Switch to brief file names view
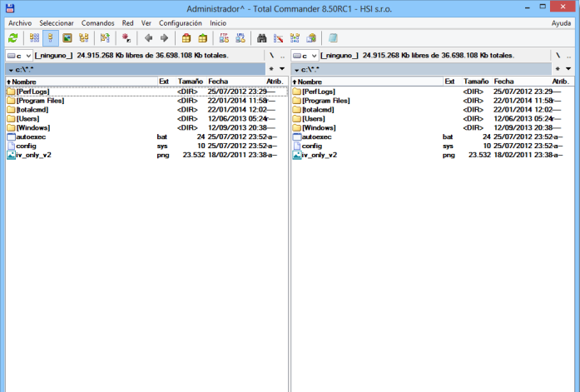 pos(34,38)
